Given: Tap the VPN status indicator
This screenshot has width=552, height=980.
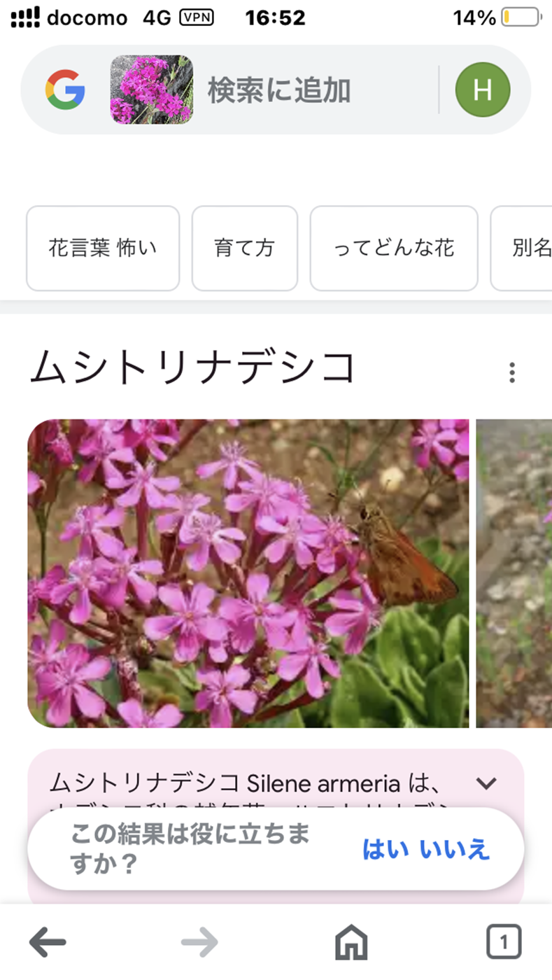Looking at the screenshot, I should [x=197, y=17].
